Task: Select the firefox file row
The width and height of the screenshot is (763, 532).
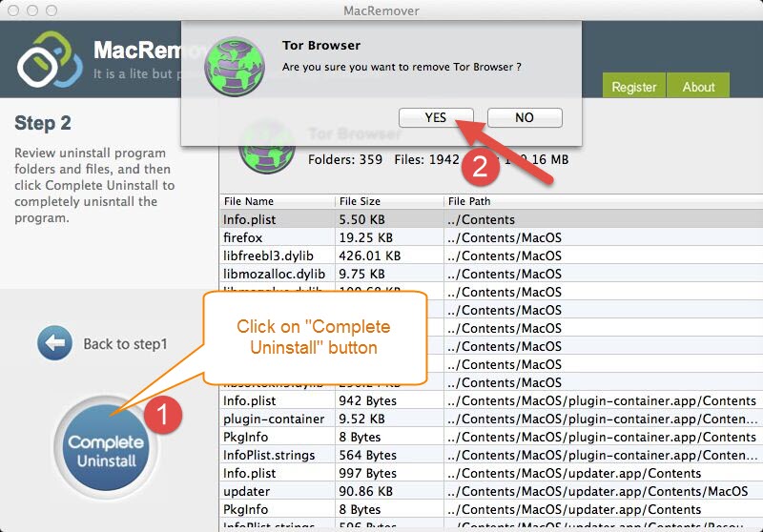Action: click(x=491, y=237)
